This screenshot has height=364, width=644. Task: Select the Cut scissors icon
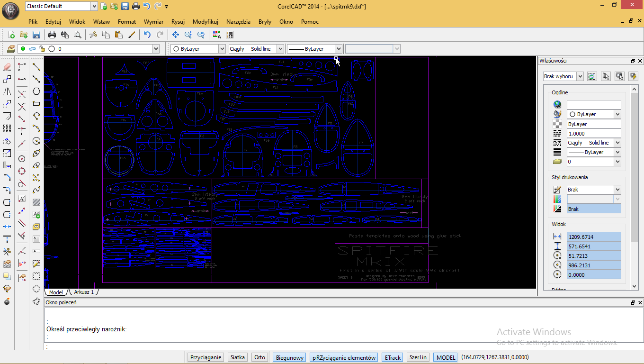click(93, 35)
